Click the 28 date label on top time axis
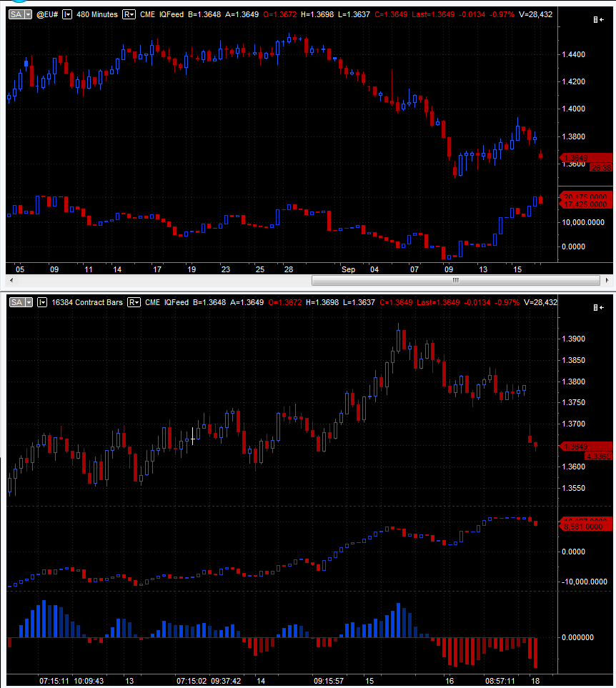The image size is (616, 688). pos(289,269)
